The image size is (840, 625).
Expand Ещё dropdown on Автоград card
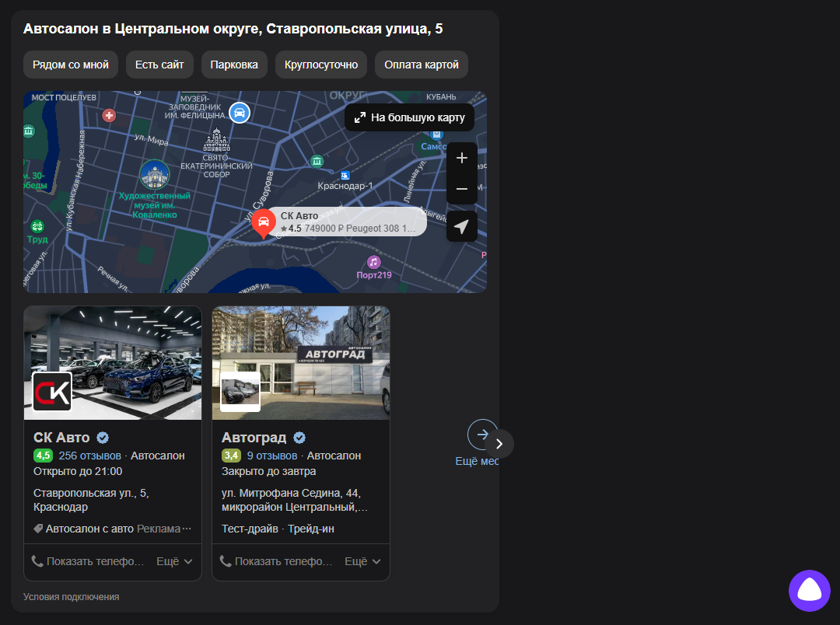point(362,561)
